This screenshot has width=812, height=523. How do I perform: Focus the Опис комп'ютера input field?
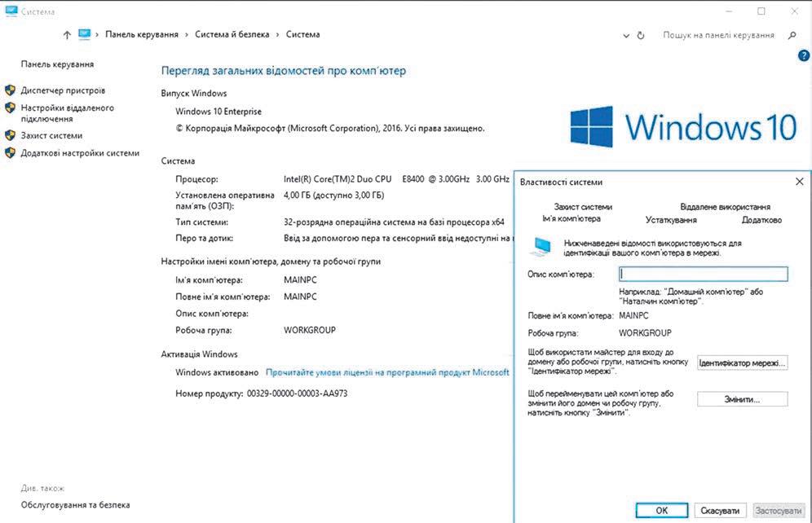pyautogui.click(x=704, y=275)
